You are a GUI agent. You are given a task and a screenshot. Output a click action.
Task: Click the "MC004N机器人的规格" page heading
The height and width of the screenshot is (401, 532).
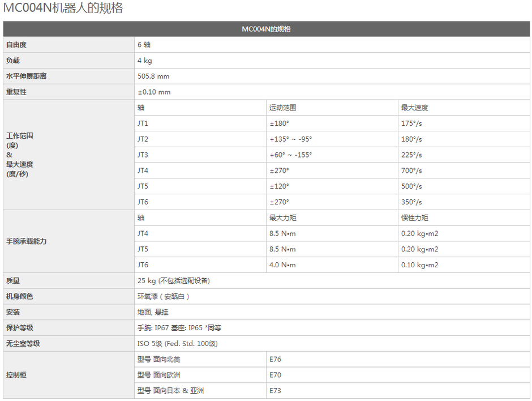(x=63, y=8)
